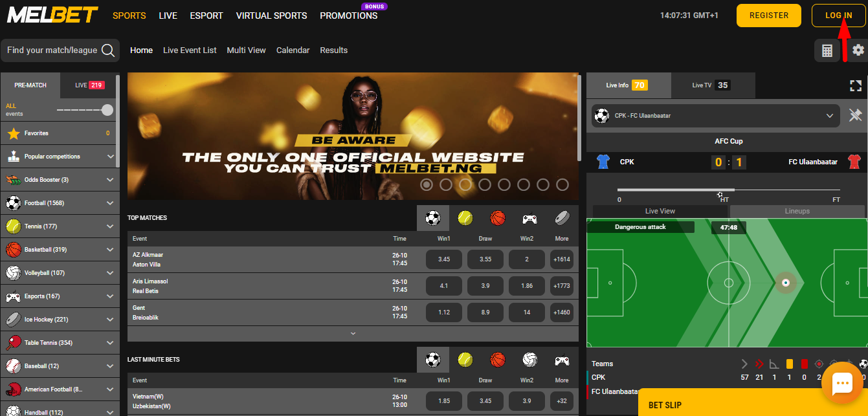The height and width of the screenshot is (416, 868).
Task: Switch to the third banner slide dot
Action: [465, 185]
